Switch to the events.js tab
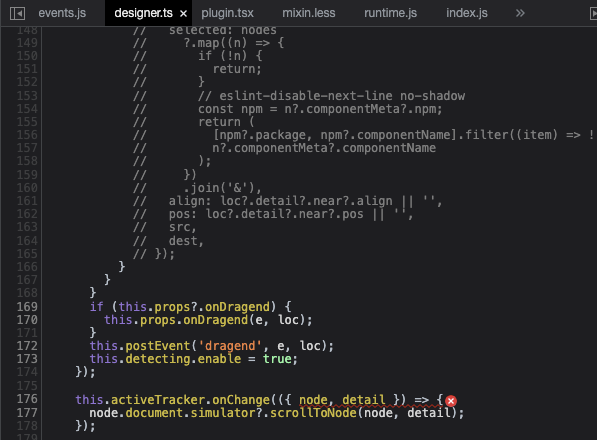Viewport: 597px width, 440px height. [62, 13]
